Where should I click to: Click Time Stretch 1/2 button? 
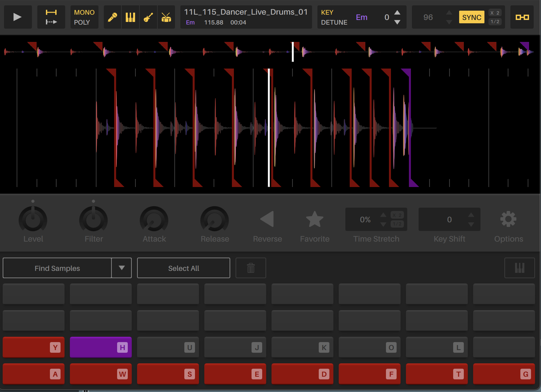[x=397, y=224]
